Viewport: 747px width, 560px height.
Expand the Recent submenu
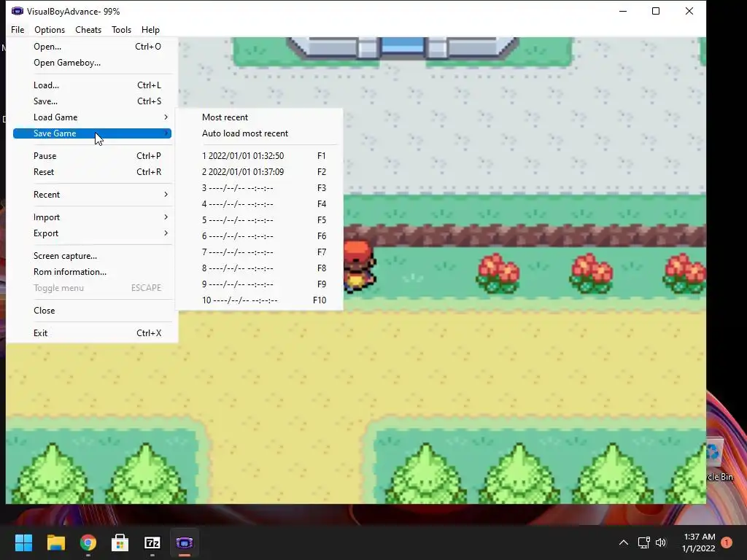click(x=92, y=194)
